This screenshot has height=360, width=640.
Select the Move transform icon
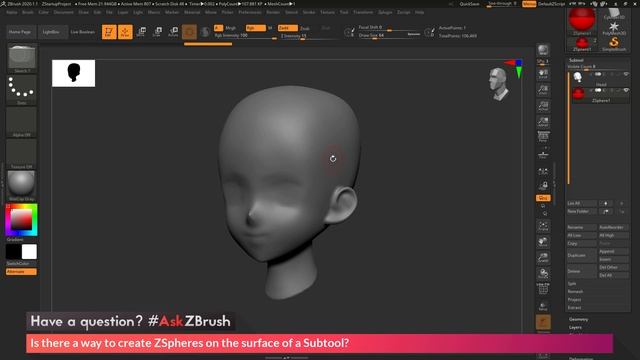[x=141, y=32]
